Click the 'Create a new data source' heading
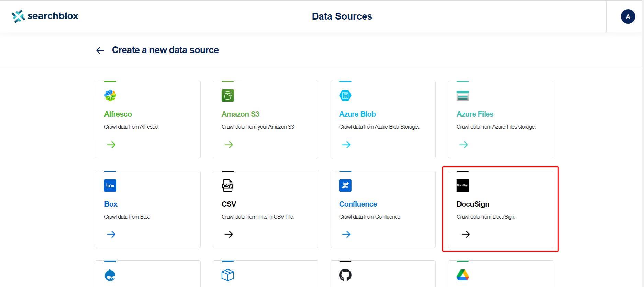The width and height of the screenshot is (644, 287). tap(165, 50)
